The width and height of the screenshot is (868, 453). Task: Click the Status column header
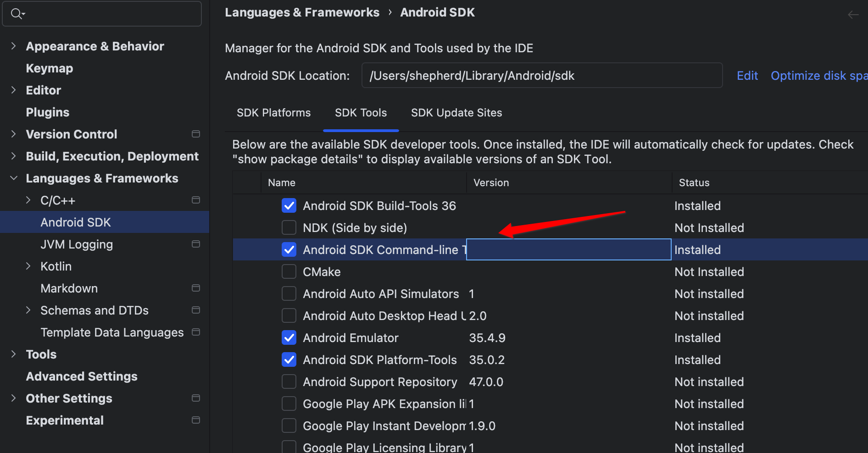point(770,182)
